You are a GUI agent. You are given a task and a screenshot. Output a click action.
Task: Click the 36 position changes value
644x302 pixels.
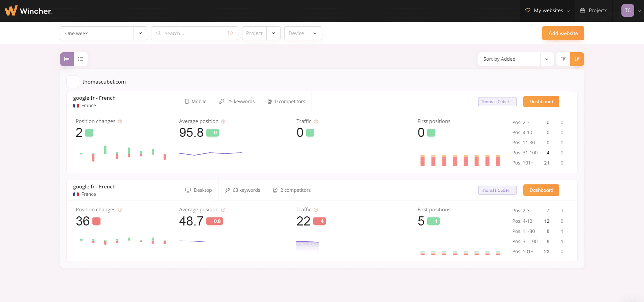point(83,221)
